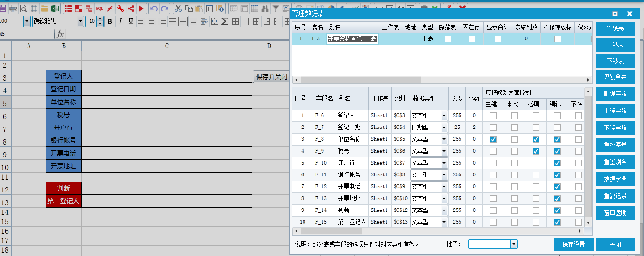
Task: Click the scissors cut icon
Action: (x=178, y=8)
